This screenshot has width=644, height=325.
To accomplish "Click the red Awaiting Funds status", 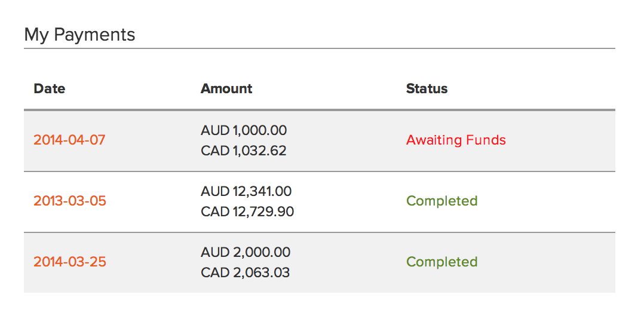I will click(x=456, y=140).
